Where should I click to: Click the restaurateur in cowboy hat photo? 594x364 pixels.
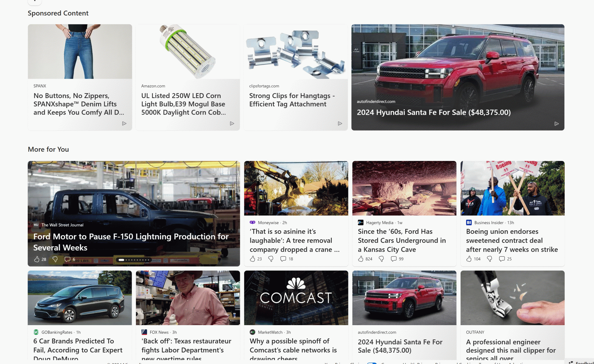[x=188, y=298]
